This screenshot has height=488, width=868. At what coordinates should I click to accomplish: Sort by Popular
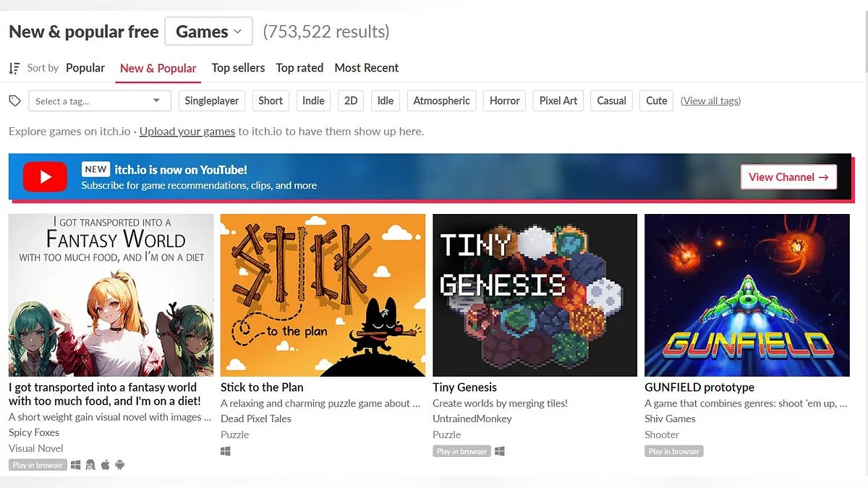[x=85, y=68]
